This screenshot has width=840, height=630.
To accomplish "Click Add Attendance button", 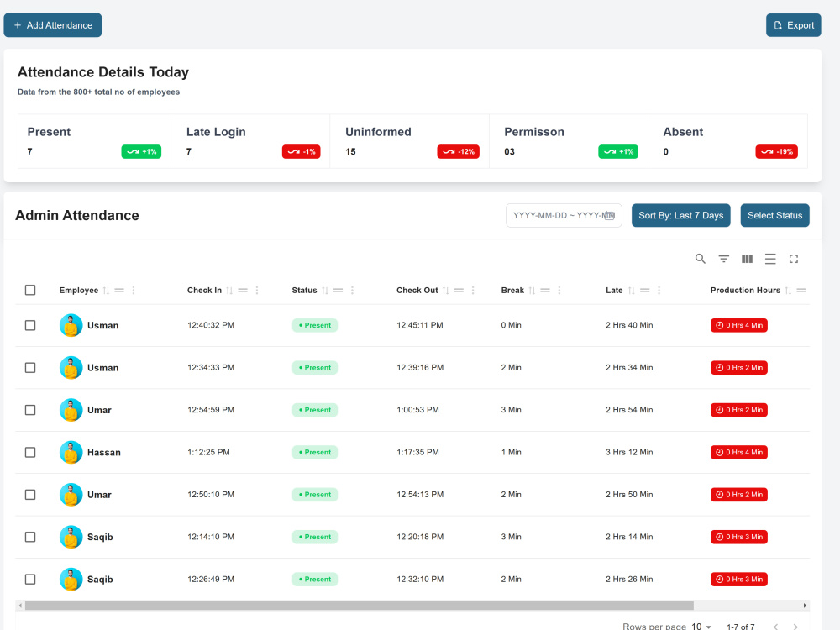I will [52, 25].
